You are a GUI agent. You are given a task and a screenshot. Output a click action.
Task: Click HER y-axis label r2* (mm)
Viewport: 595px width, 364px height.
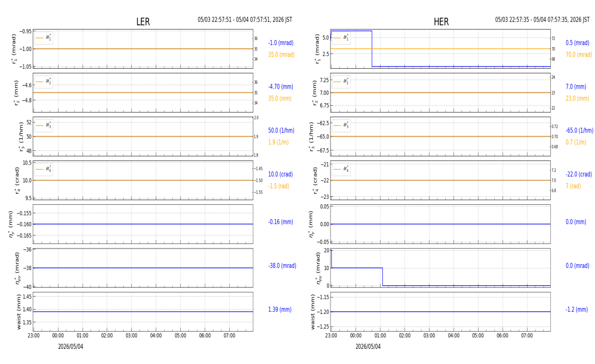tap(314, 93)
